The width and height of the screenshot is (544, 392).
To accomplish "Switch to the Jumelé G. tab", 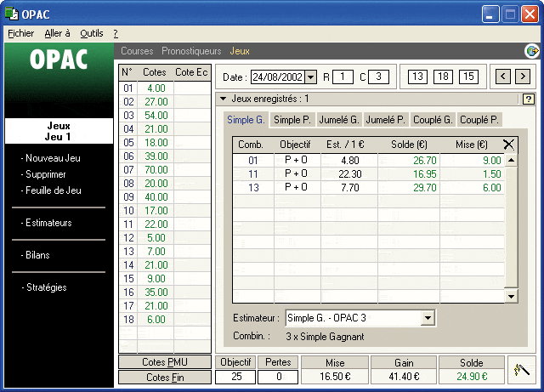I will pos(340,120).
